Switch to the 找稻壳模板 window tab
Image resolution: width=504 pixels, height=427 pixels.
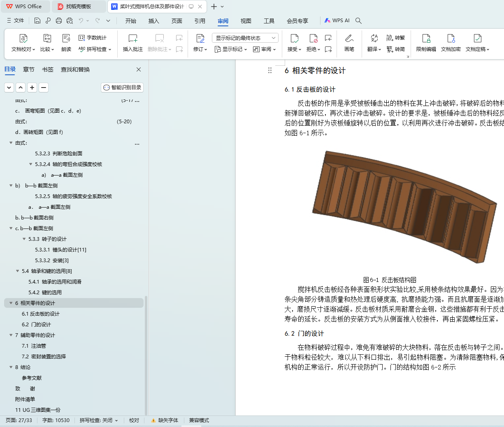tap(79, 7)
